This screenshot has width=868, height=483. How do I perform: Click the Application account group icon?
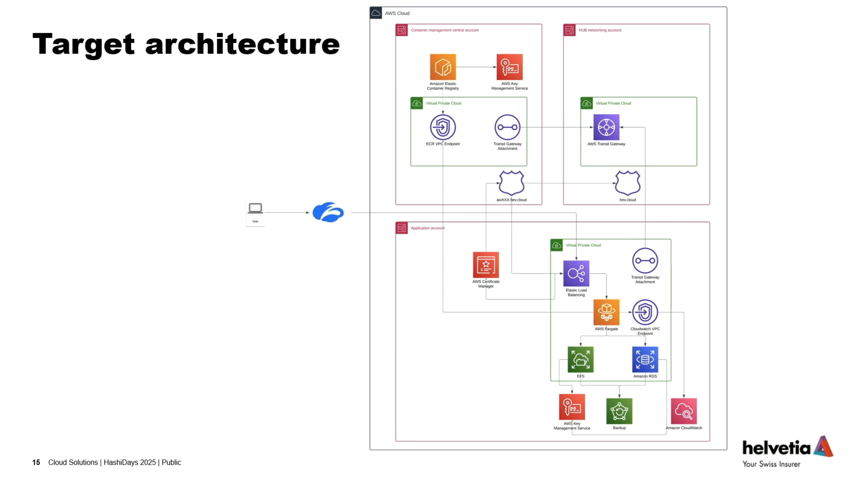[x=402, y=228]
